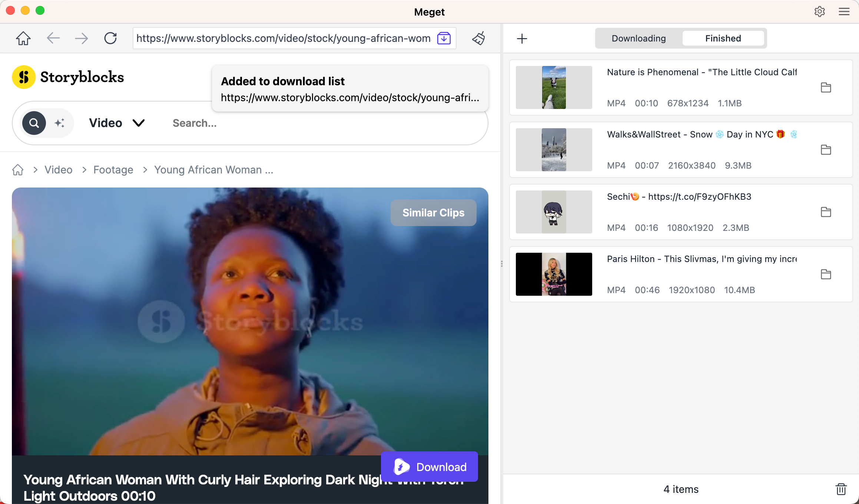
Task: Switch to the Finished tab
Action: click(723, 38)
